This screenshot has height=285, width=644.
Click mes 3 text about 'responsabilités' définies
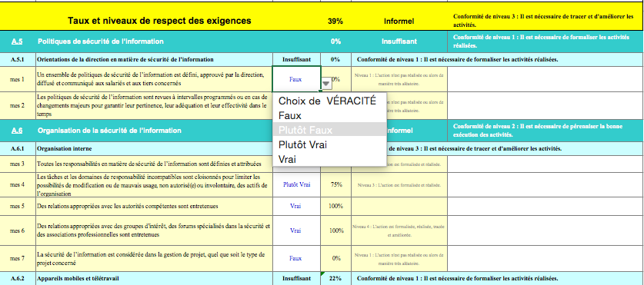pos(149,164)
